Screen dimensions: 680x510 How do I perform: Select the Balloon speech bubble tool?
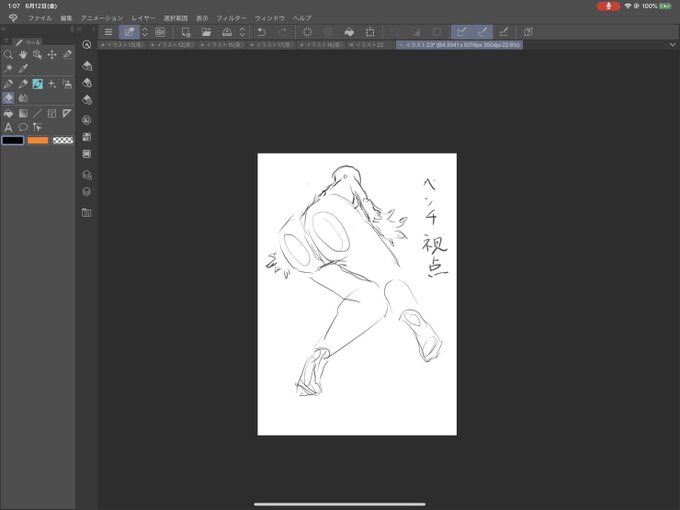pyautogui.click(x=23, y=128)
